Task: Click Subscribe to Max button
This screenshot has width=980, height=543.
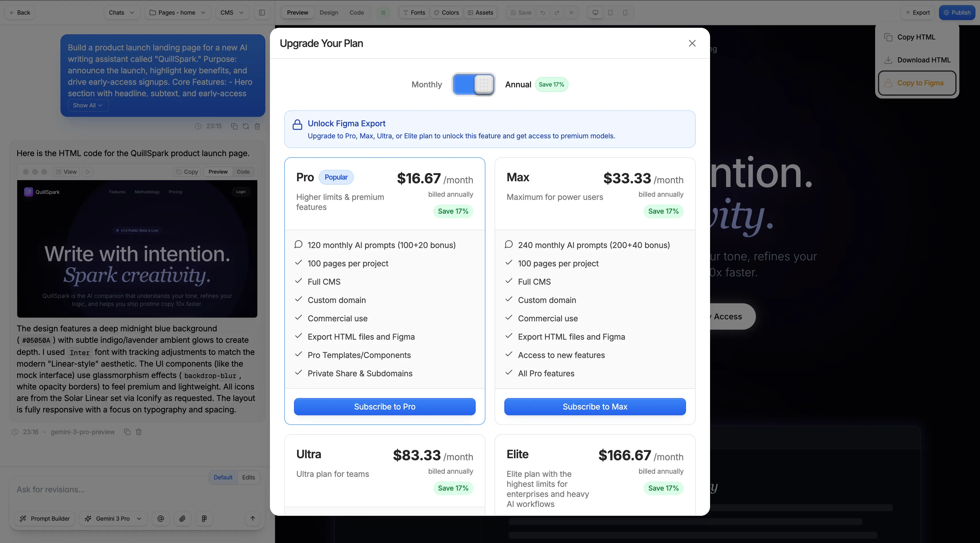Action: point(595,406)
